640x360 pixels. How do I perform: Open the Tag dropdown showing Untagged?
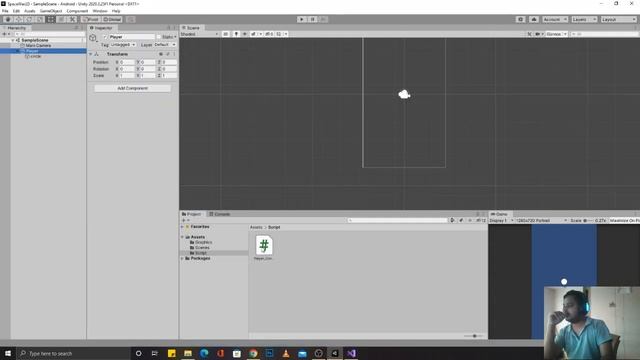(123, 44)
